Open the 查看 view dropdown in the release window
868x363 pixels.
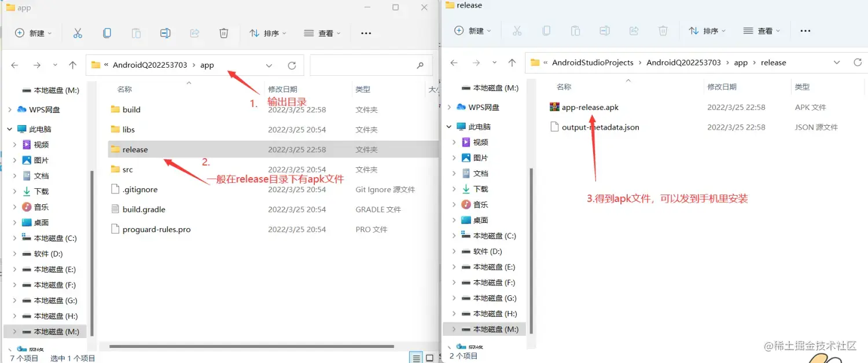761,31
